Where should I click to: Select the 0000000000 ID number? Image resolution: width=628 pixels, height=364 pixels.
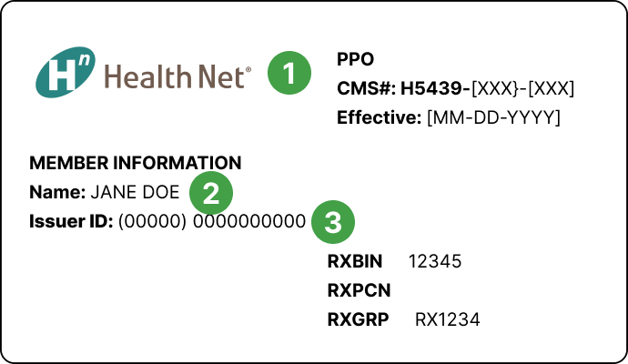pyautogui.click(x=249, y=221)
